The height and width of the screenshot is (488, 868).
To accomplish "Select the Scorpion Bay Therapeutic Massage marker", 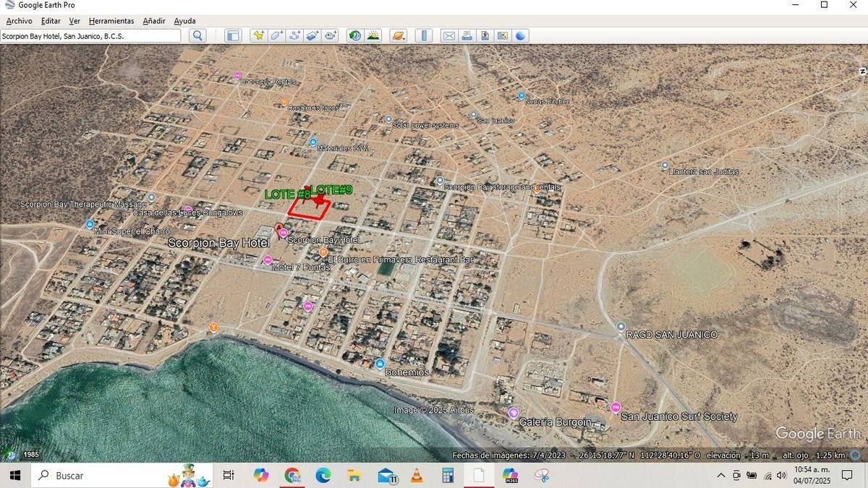I will [x=151, y=197].
